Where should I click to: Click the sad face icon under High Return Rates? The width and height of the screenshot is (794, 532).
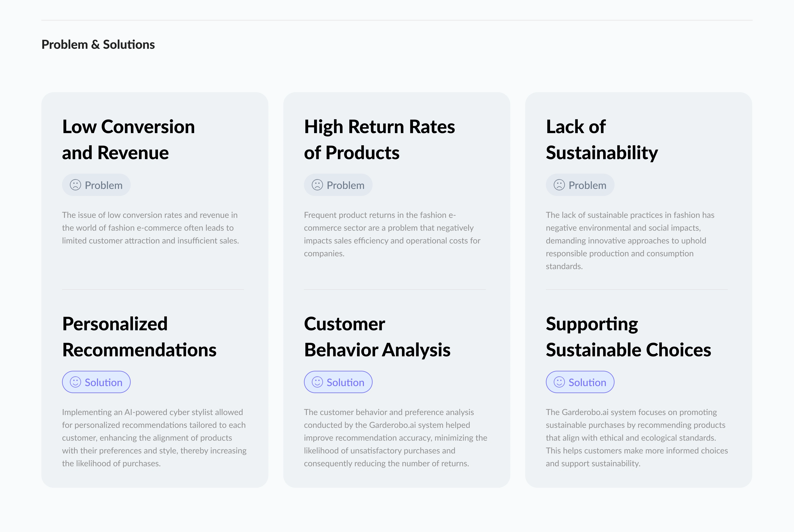[x=317, y=185]
